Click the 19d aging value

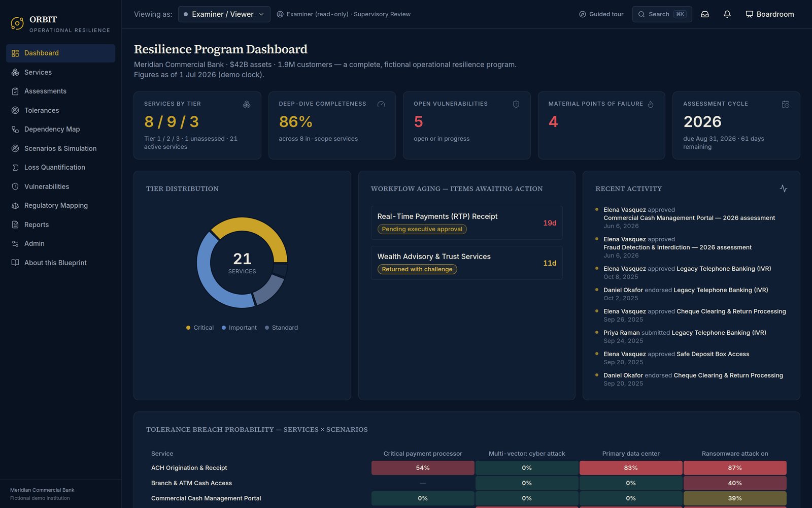[x=550, y=223]
